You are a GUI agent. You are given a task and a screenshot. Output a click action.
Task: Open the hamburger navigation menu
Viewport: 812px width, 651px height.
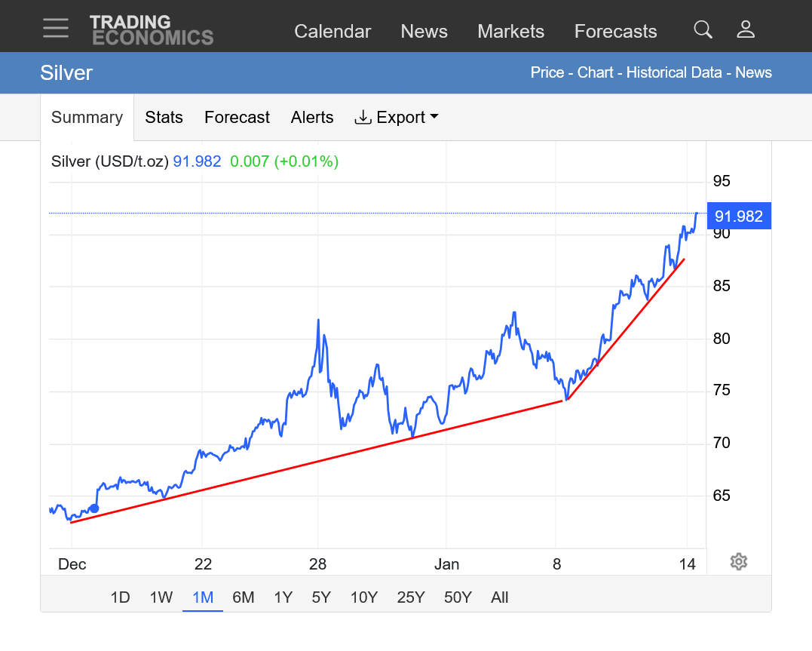click(x=56, y=28)
